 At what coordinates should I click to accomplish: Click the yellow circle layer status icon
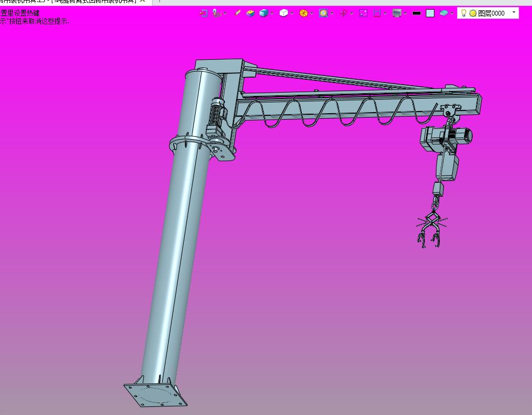473,13
